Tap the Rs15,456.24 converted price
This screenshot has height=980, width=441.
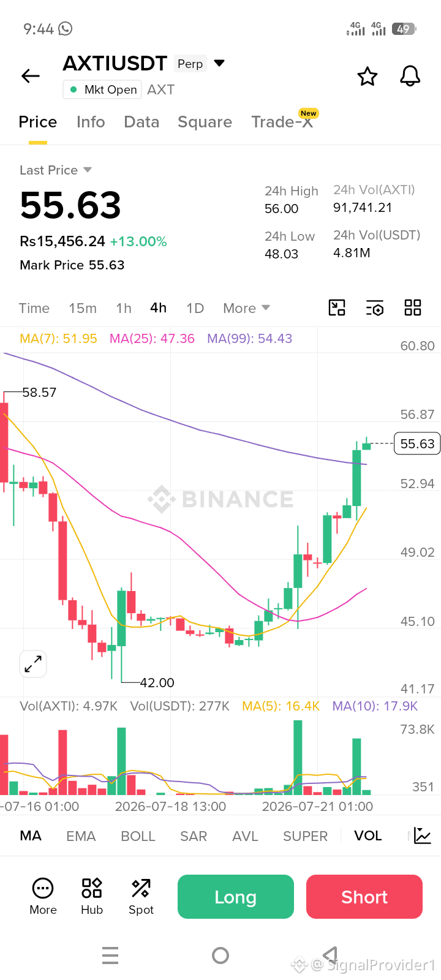pos(62,241)
